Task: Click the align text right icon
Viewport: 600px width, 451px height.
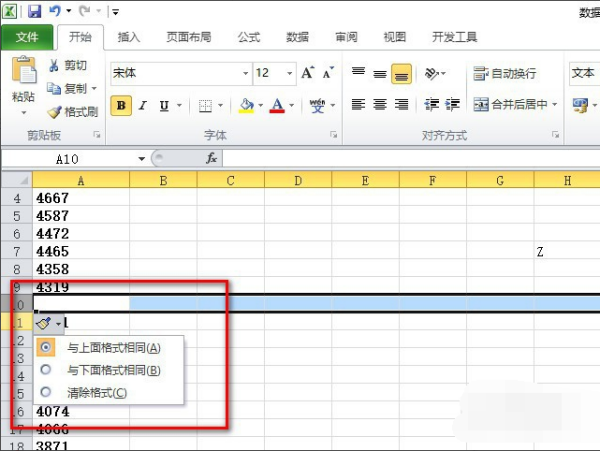Action: [401, 104]
